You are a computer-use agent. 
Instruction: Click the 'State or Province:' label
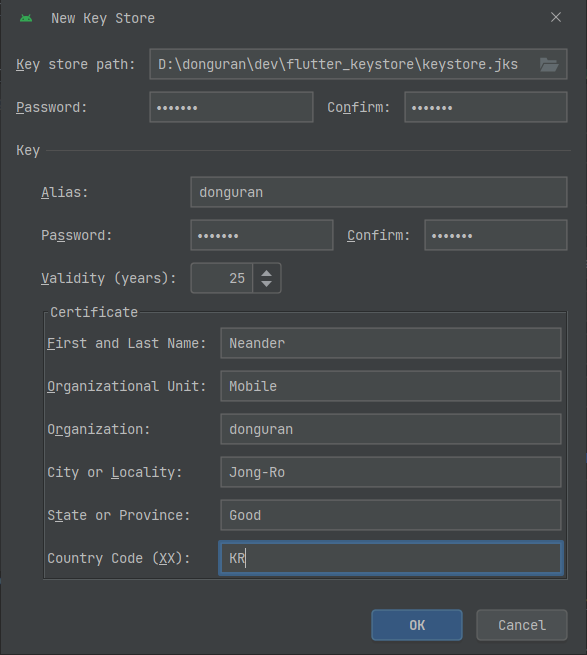click(119, 515)
